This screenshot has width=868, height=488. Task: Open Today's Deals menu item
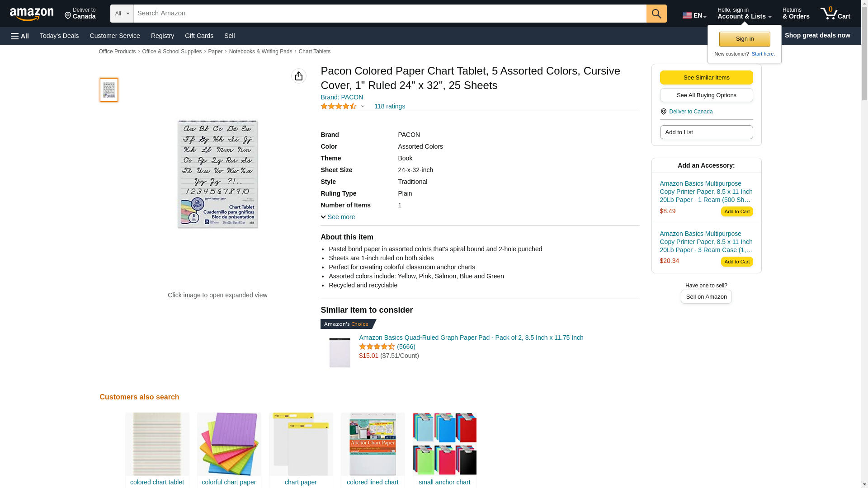tap(59, 36)
